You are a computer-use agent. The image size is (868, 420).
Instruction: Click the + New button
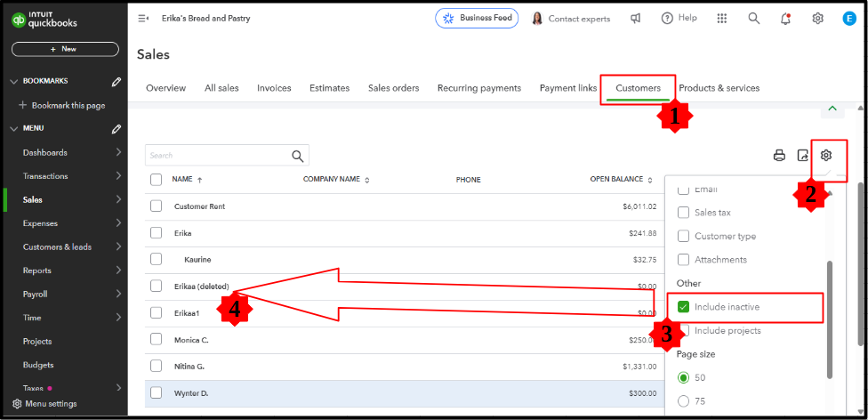[65, 49]
